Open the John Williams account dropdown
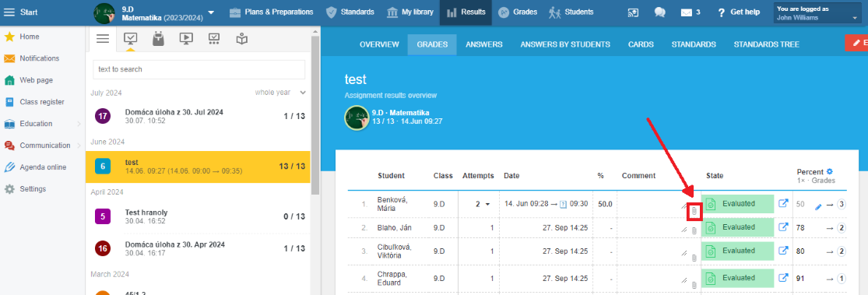The width and height of the screenshot is (868, 295). [817, 12]
